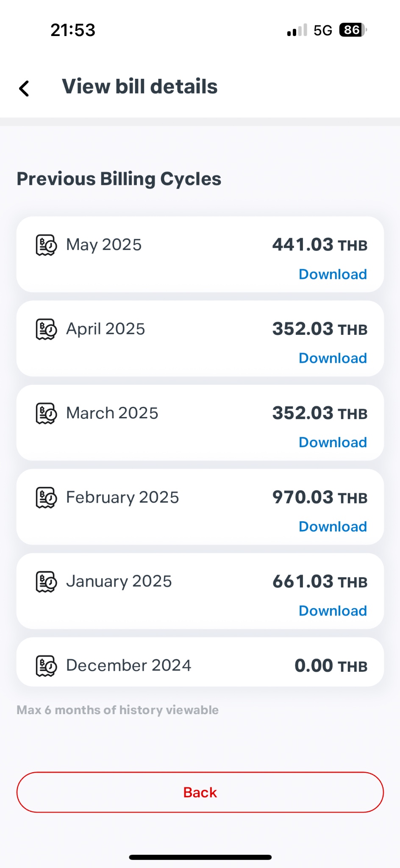Click the bill icon beside January 2025
400x868 pixels.
coord(46,581)
